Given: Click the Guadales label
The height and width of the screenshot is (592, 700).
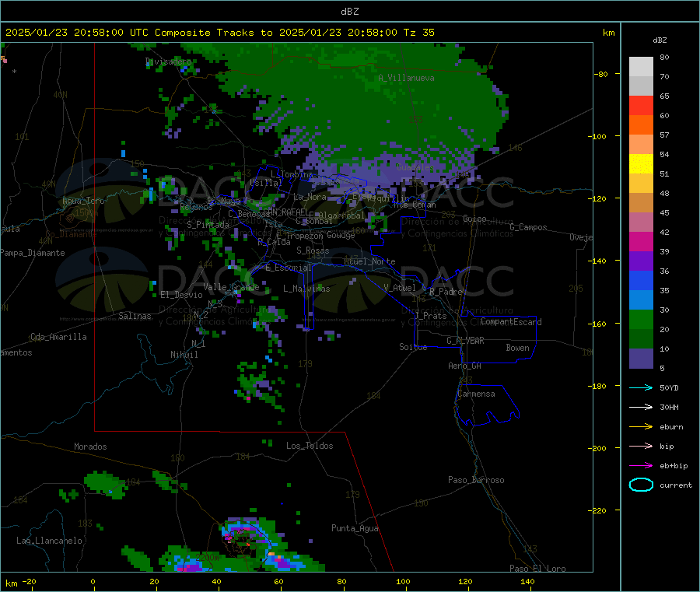Looking at the screenshot, I should tap(415, 167).
